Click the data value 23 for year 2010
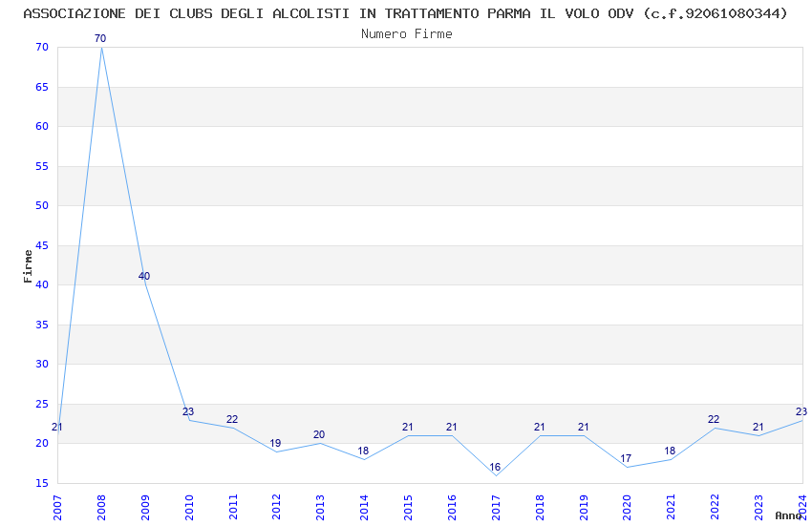Viewport: 812px width, 525px height. (188, 411)
